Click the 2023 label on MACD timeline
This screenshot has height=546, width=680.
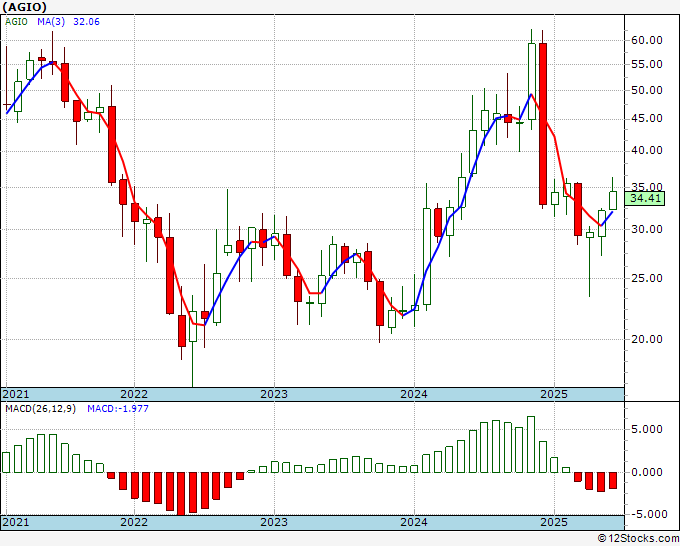(x=274, y=522)
